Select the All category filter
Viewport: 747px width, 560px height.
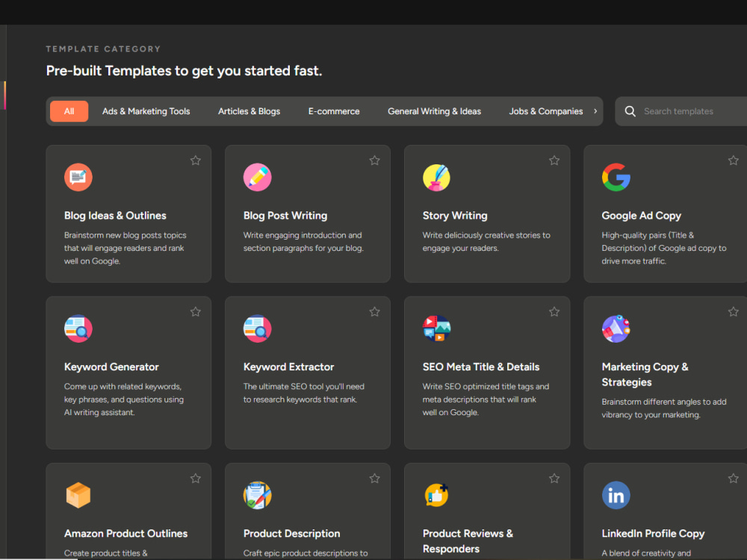click(69, 111)
